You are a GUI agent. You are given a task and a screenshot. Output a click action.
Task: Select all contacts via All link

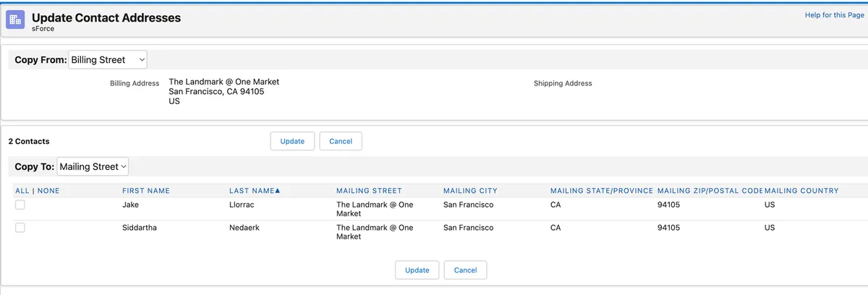point(22,191)
